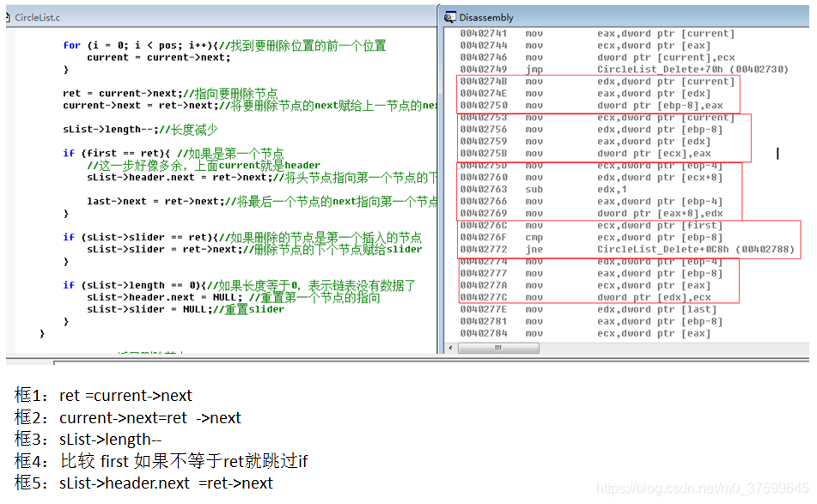The height and width of the screenshot is (504, 817).
Task: Select the sub edx,1 instruction at 00402763
Action: pos(544,189)
